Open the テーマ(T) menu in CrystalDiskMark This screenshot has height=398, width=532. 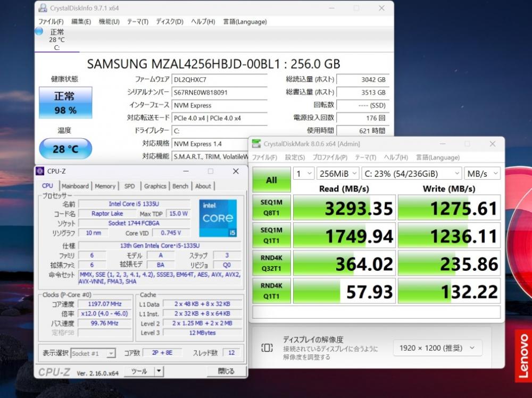tap(365, 157)
